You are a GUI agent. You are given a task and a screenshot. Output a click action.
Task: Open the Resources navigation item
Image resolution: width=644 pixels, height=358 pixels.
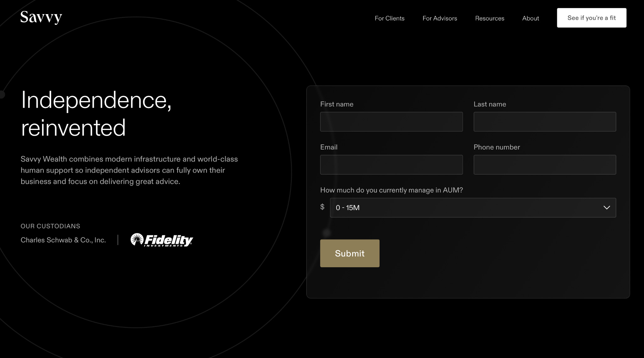[489, 18]
